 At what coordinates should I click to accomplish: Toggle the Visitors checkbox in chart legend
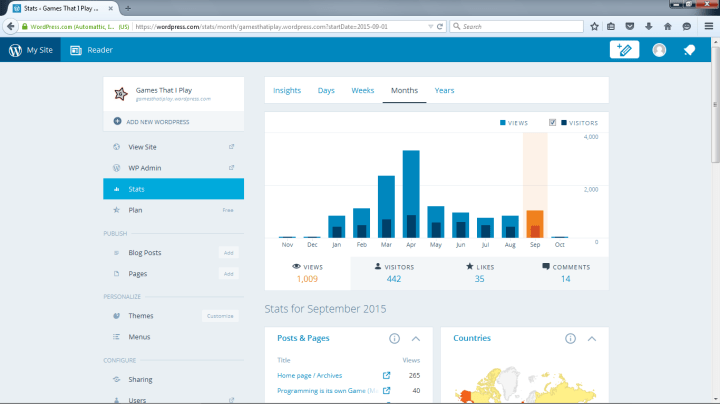[552, 123]
